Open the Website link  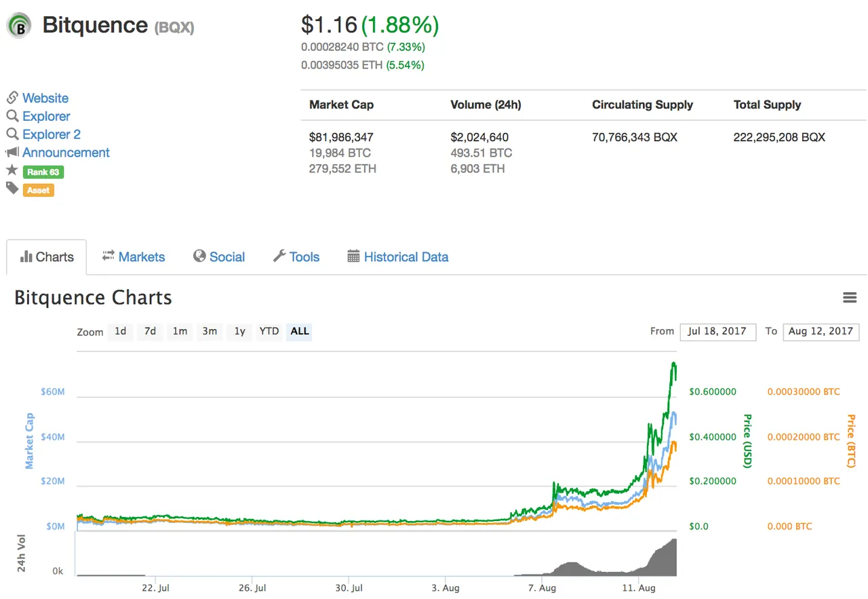tap(45, 98)
